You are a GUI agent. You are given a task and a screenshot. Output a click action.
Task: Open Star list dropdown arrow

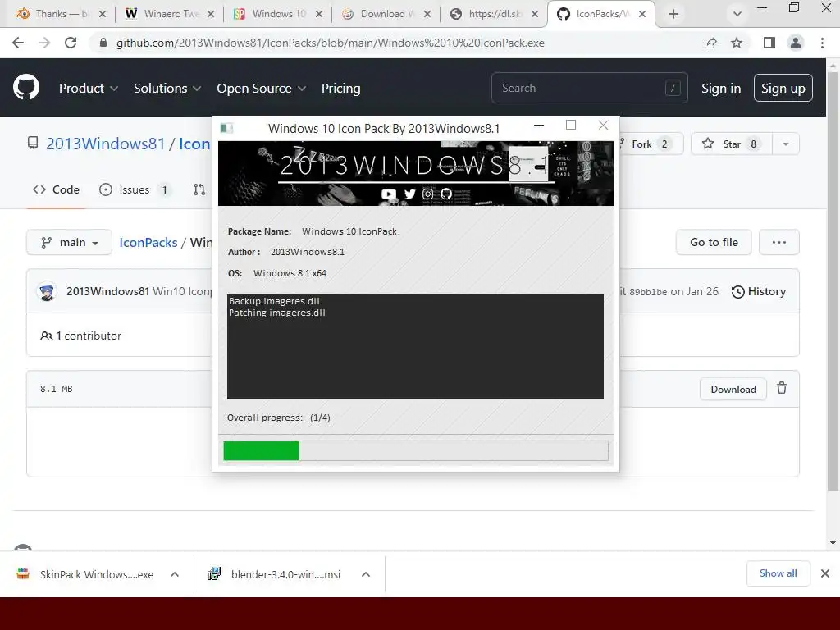click(785, 144)
